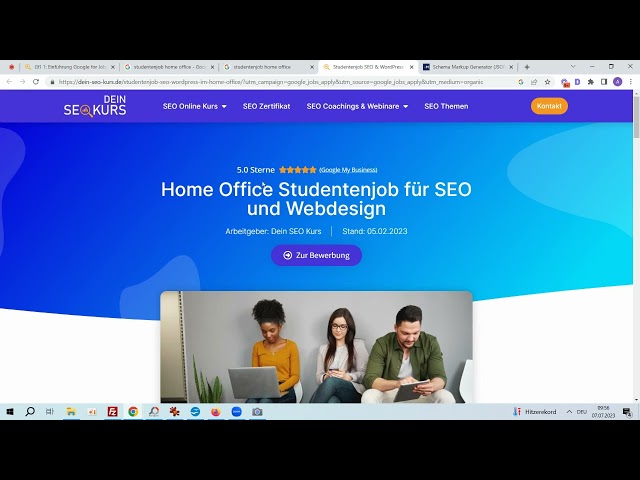
Task: Open a new browser tab with plus icon
Action: tap(527, 67)
